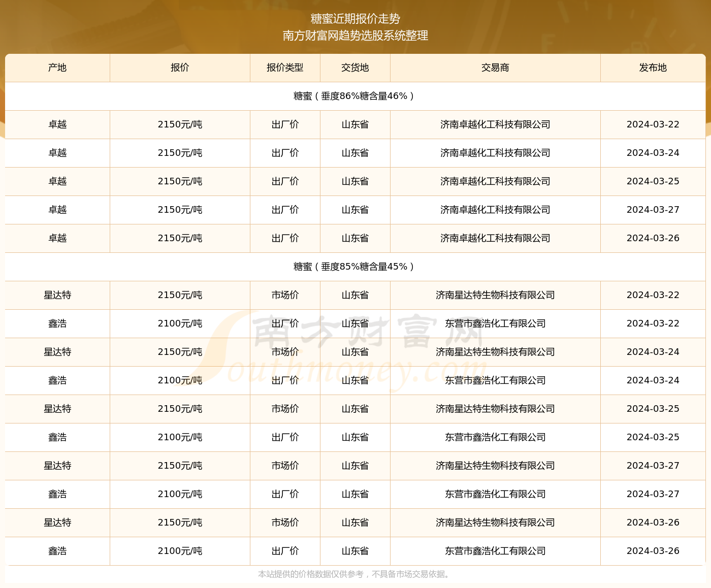Click 山东省 in 星达特 2024-03-24 row

(355, 352)
